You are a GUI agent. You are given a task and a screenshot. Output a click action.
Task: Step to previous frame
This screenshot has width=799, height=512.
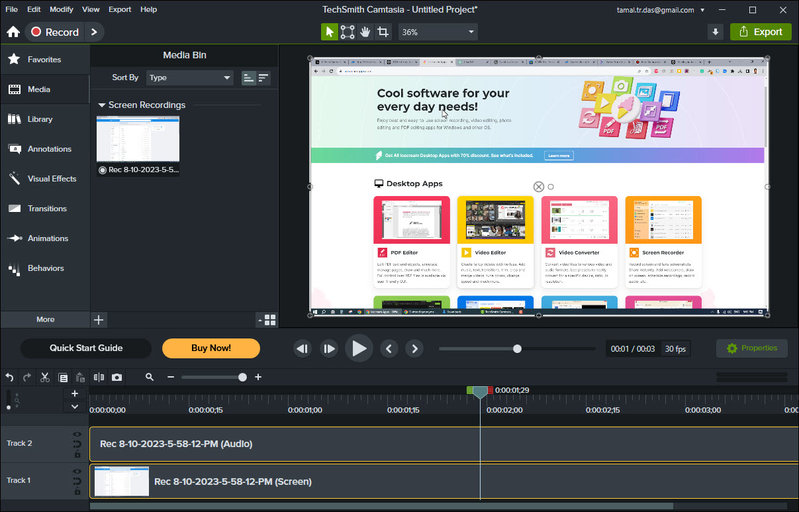click(303, 349)
